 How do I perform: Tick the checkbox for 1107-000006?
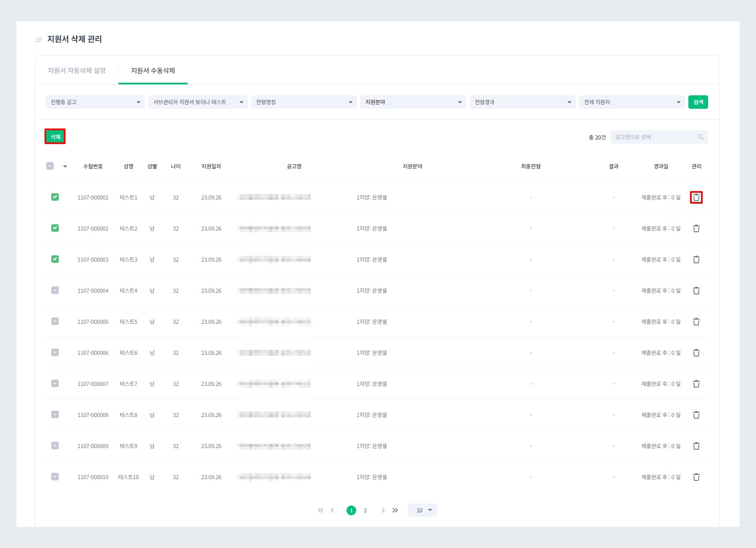point(55,352)
